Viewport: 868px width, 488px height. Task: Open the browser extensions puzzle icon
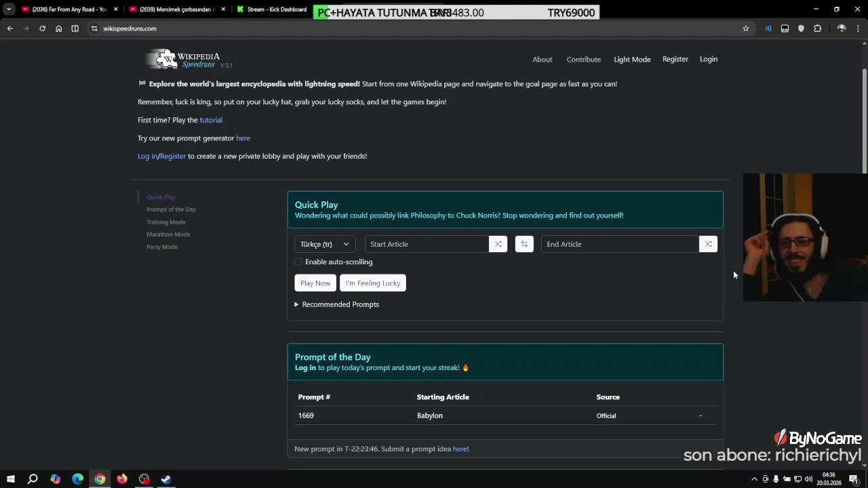click(817, 28)
